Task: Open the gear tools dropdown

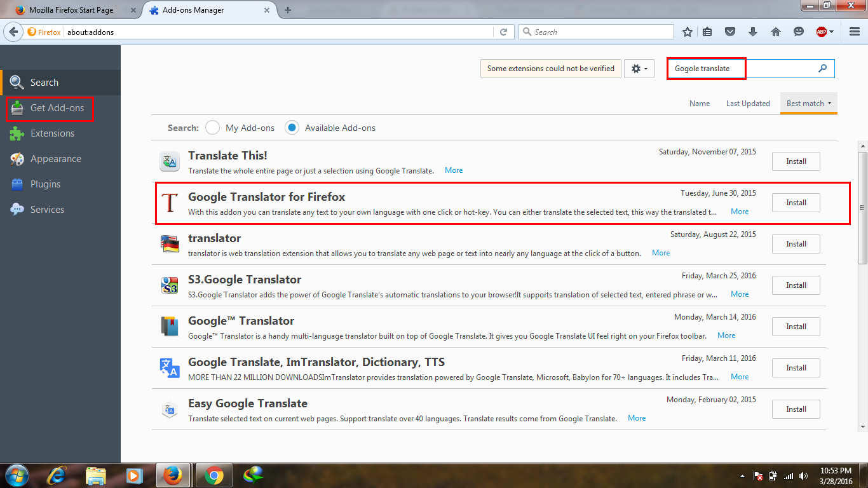Action: tap(639, 69)
